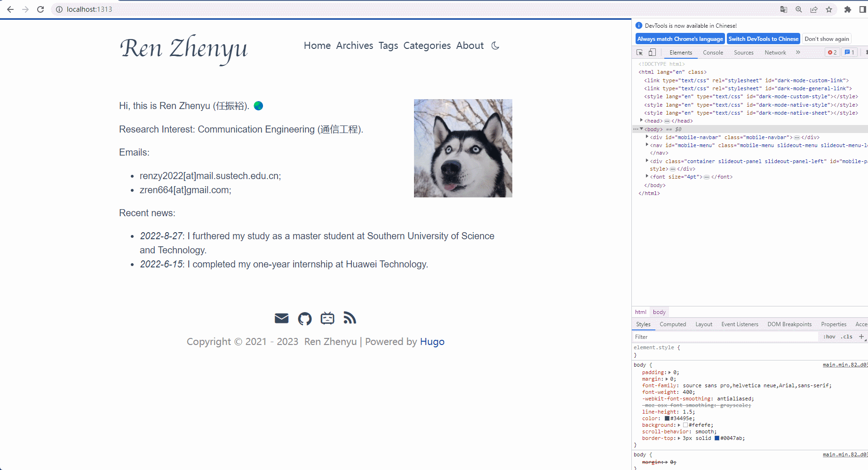Add a new style rule with plus

[861, 337]
